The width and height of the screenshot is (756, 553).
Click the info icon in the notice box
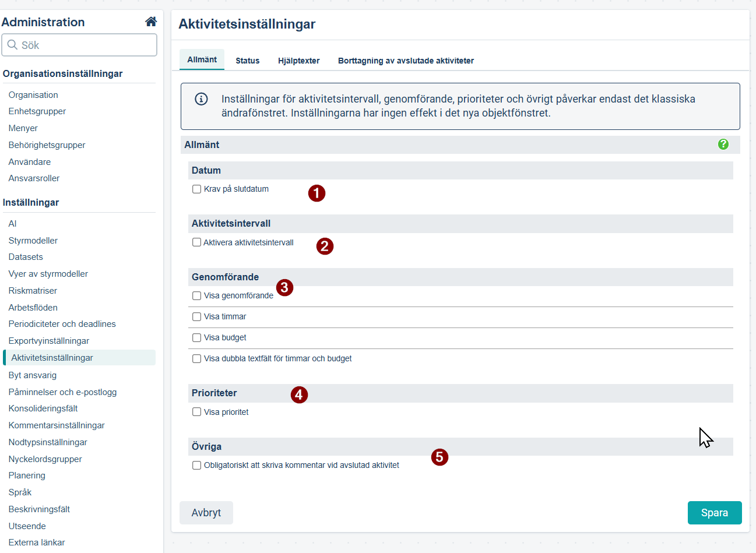201,99
